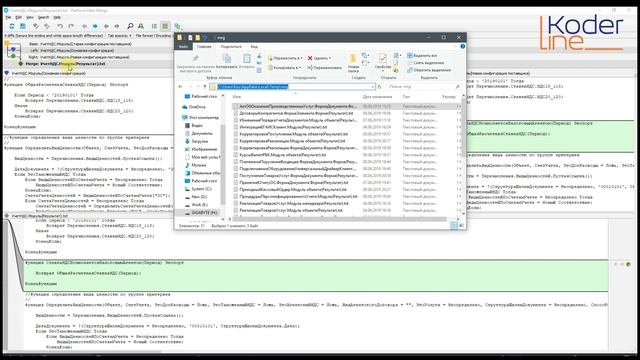Click the Reload icon in Meld Merge toolbar

(x=12, y=26)
